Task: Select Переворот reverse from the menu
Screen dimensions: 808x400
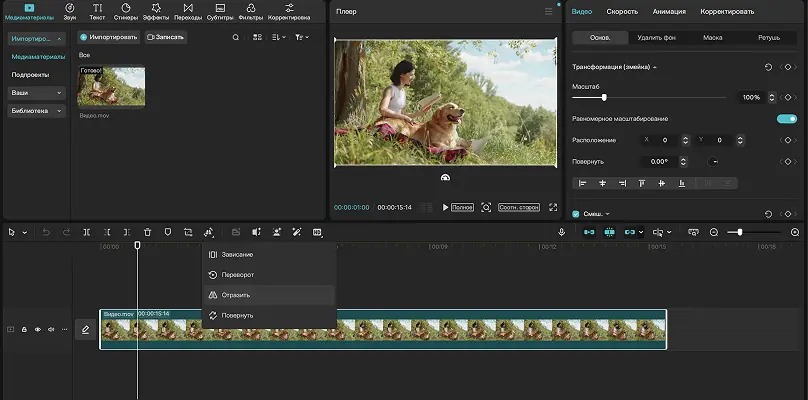Action: 269,275
